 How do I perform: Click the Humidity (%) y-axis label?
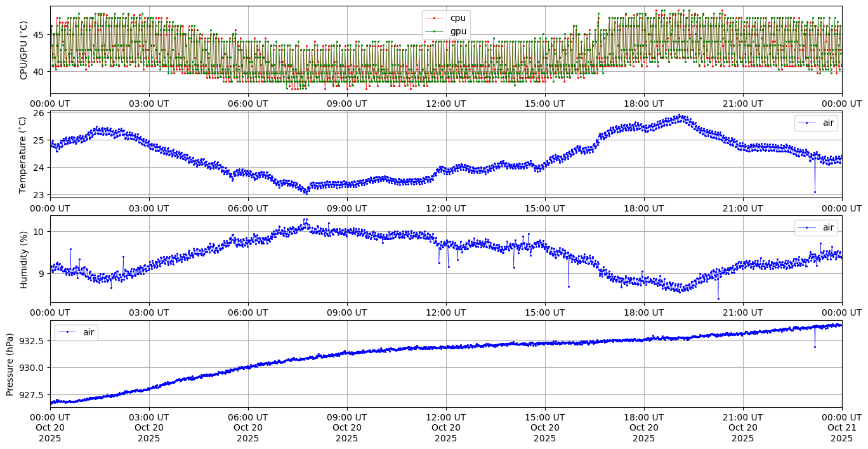point(24,259)
